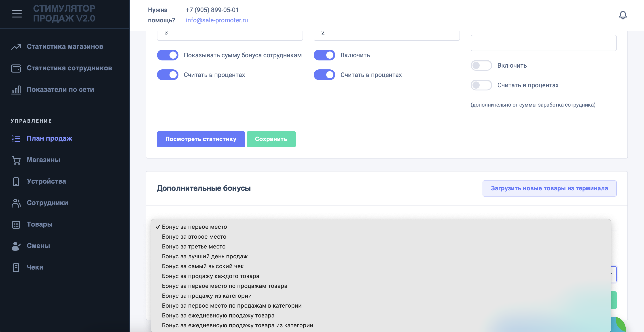
Task: Toggle Показывать сумму бонуса сотрудникам switch
Action: pyautogui.click(x=167, y=55)
